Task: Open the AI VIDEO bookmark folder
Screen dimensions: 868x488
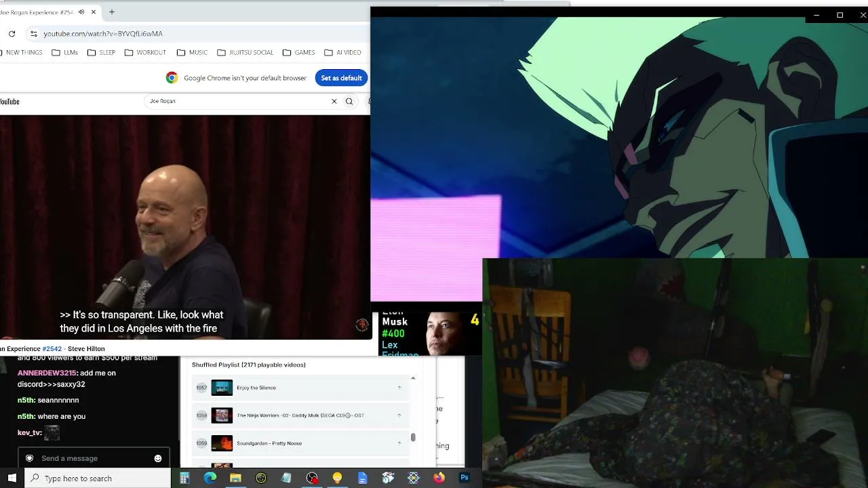Action: (x=342, y=52)
